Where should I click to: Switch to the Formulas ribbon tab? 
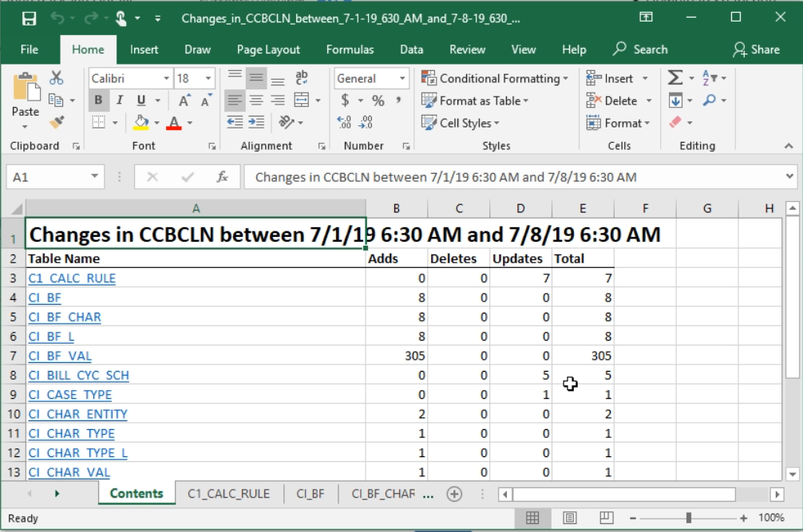coord(350,49)
